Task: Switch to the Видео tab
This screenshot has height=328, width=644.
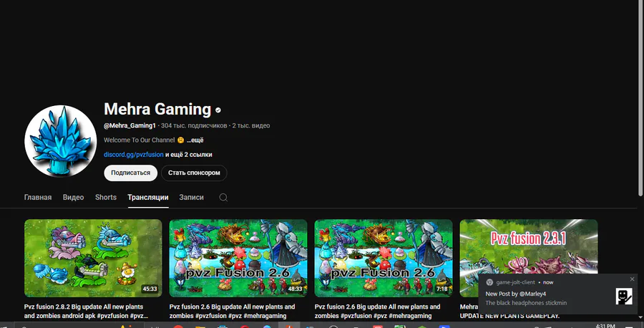Action: [x=73, y=197]
